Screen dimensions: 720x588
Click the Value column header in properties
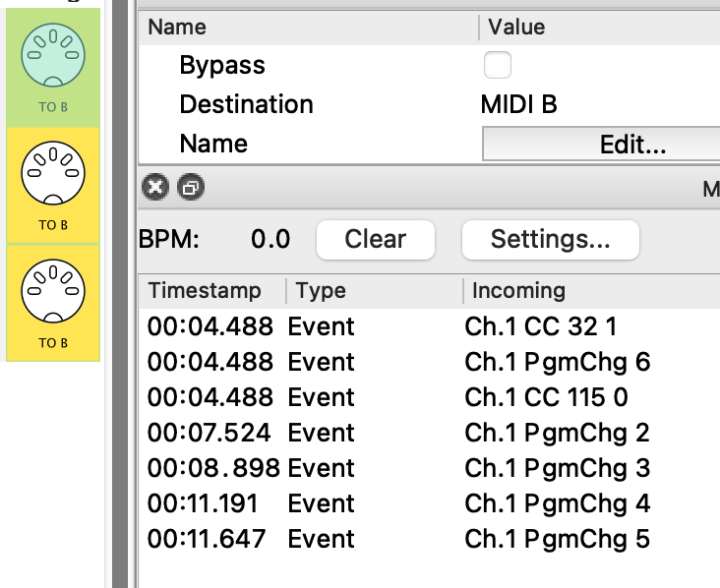pos(516,28)
